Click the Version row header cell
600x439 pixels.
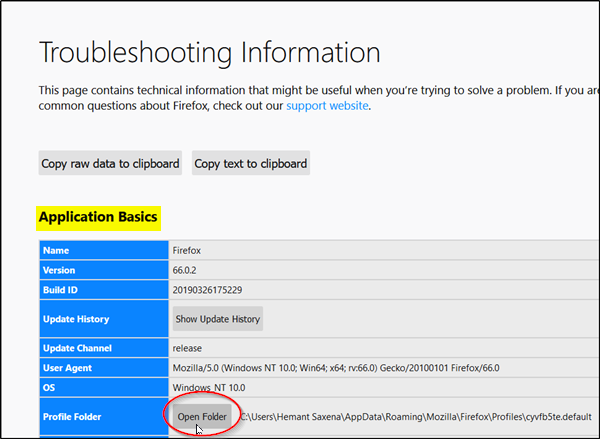tap(102, 270)
